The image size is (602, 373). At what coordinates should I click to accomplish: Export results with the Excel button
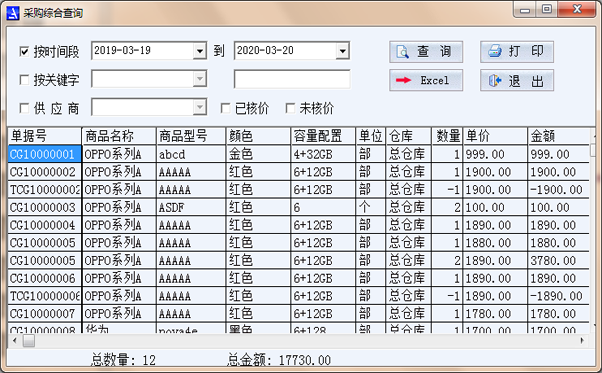pos(426,80)
